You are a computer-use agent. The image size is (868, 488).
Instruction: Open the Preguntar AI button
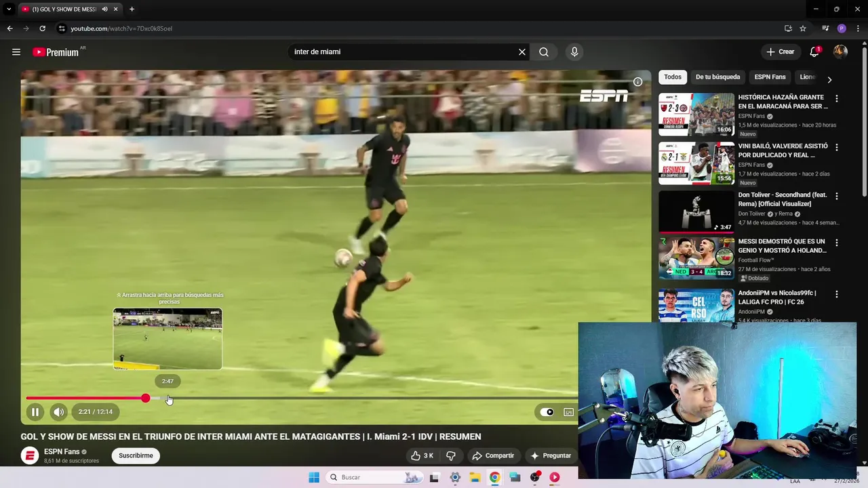point(551,455)
